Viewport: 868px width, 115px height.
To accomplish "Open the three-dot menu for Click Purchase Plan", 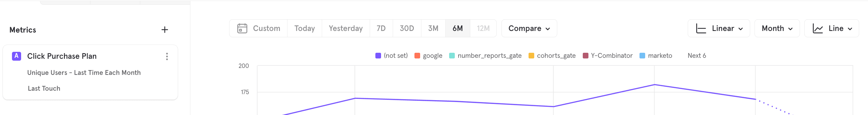I will click(167, 57).
